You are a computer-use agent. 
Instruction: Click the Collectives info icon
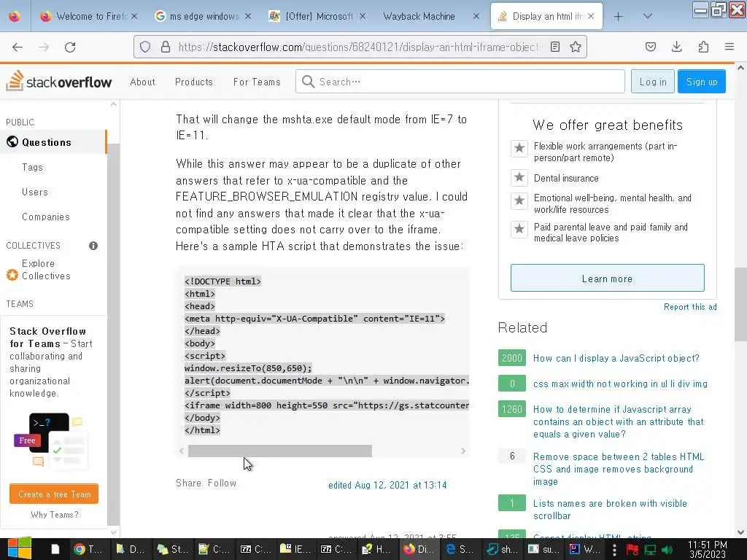93,246
